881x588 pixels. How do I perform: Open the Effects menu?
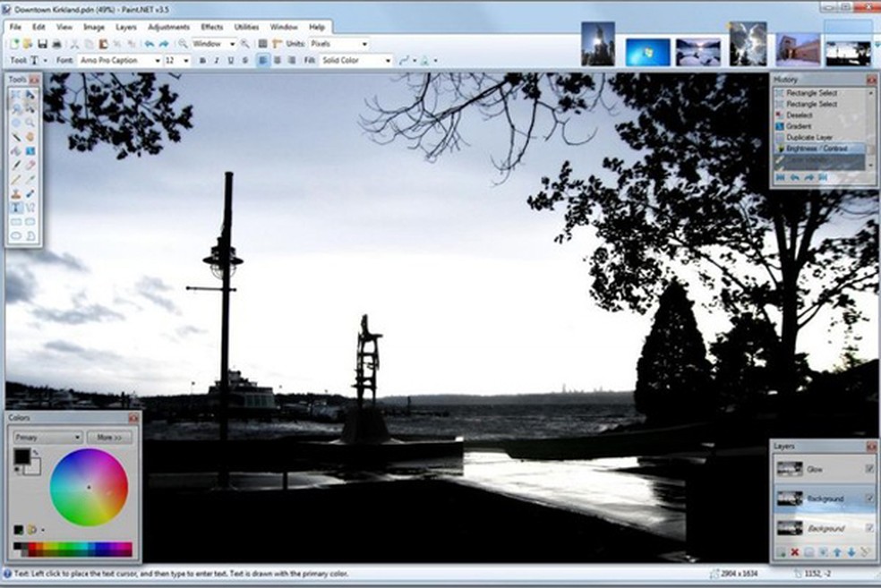pyautogui.click(x=212, y=27)
